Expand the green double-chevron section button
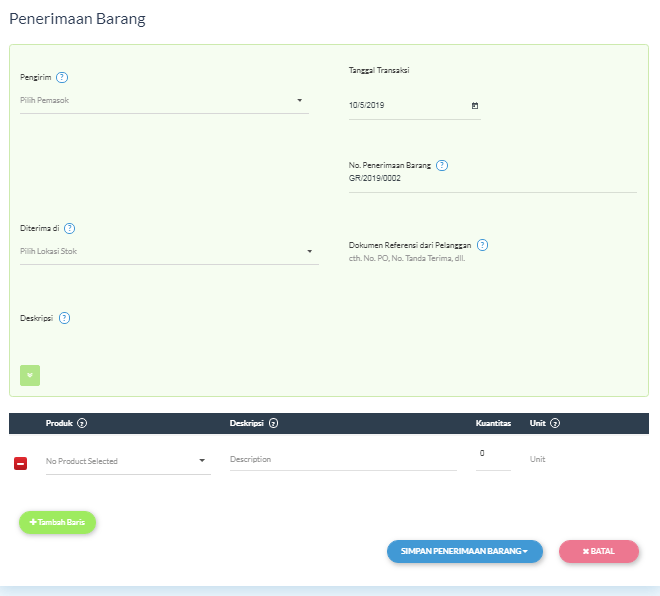Viewport: 660px width, 596px height. point(30,375)
